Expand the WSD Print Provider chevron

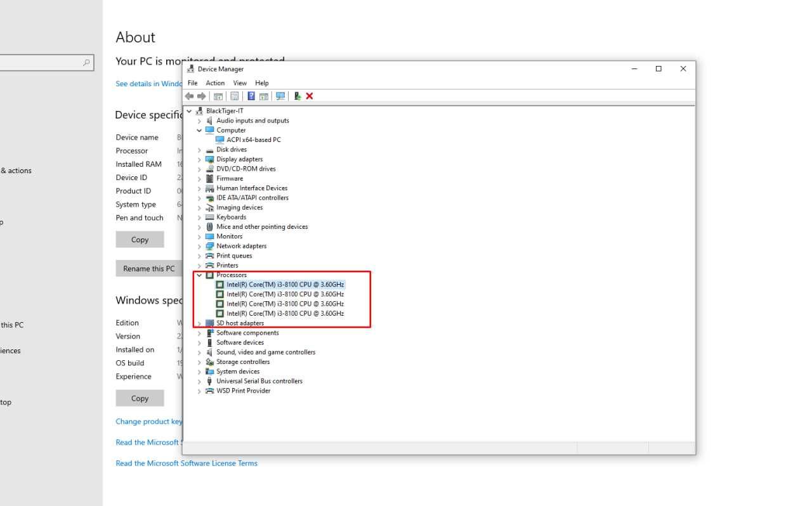tap(199, 391)
